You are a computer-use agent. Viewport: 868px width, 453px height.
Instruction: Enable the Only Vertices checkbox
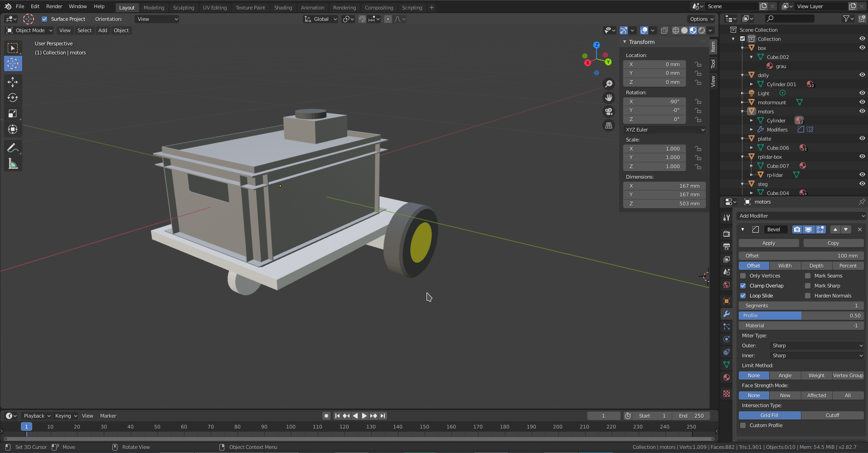click(x=743, y=276)
